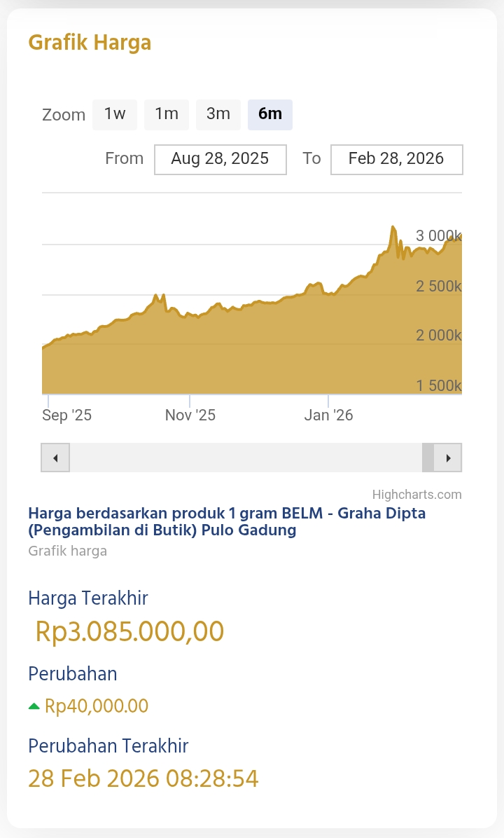Choose the 6m zoom option
The width and height of the screenshot is (504, 838).
pos(270,114)
